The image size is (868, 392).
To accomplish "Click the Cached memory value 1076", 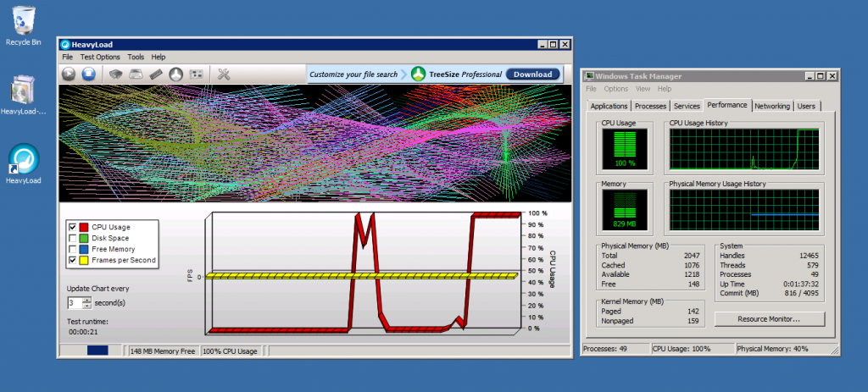I will pos(692,265).
